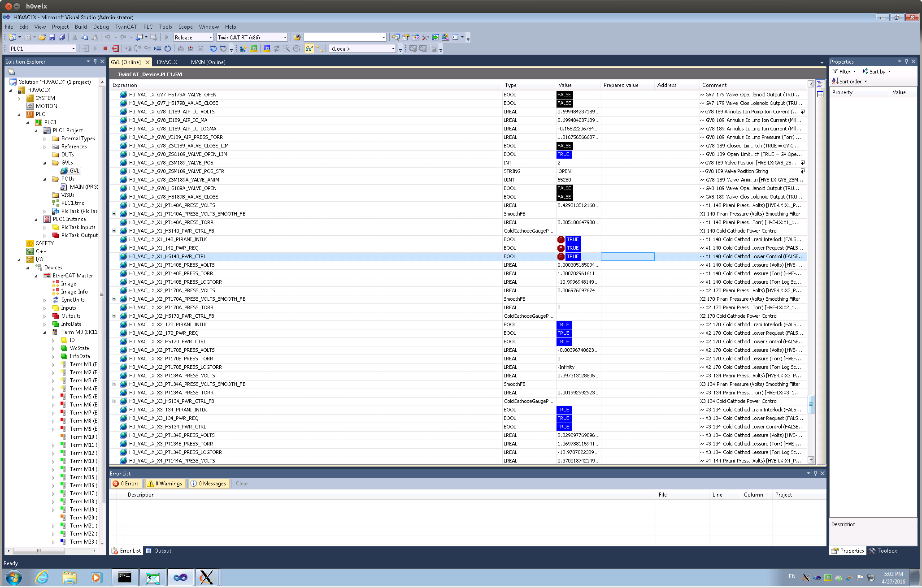Expand the External Types tree node
The image size is (922, 588).
45,138
